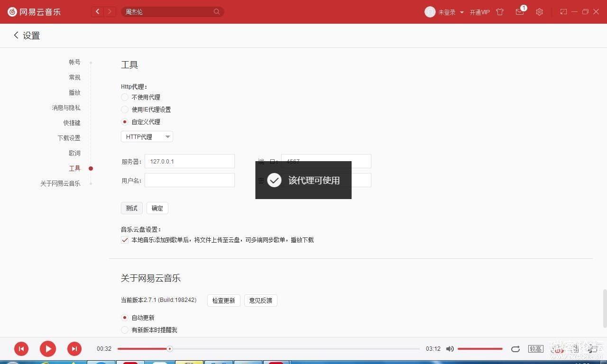The image size is (607, 364).
Task: Click the 用户名 input field
Action: (190, 180)
